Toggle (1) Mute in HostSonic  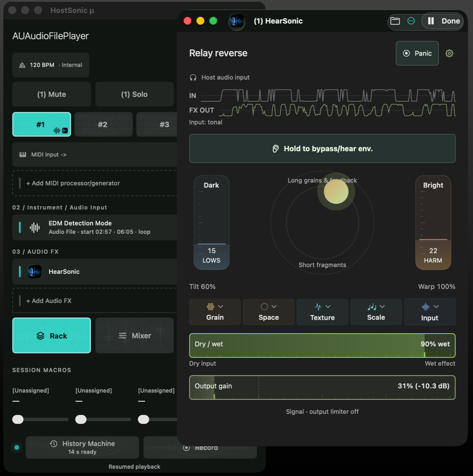pyautogui.click(x=52, y=94)
